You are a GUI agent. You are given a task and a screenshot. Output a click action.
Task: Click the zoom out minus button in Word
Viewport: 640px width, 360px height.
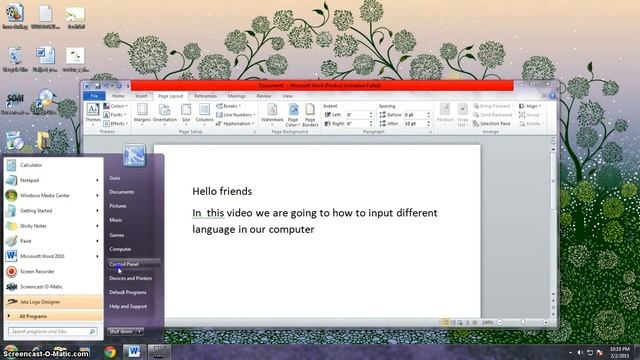(500, 322)
